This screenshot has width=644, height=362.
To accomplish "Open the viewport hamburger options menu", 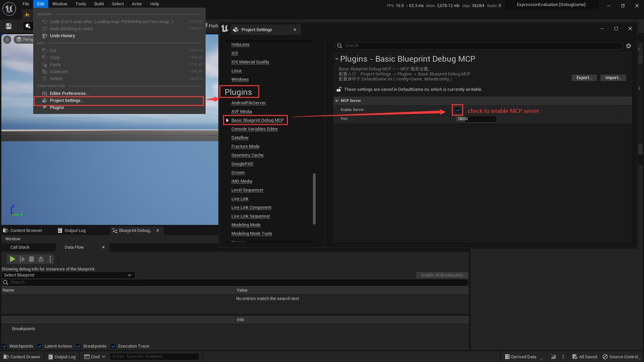I will coord(7,39).
